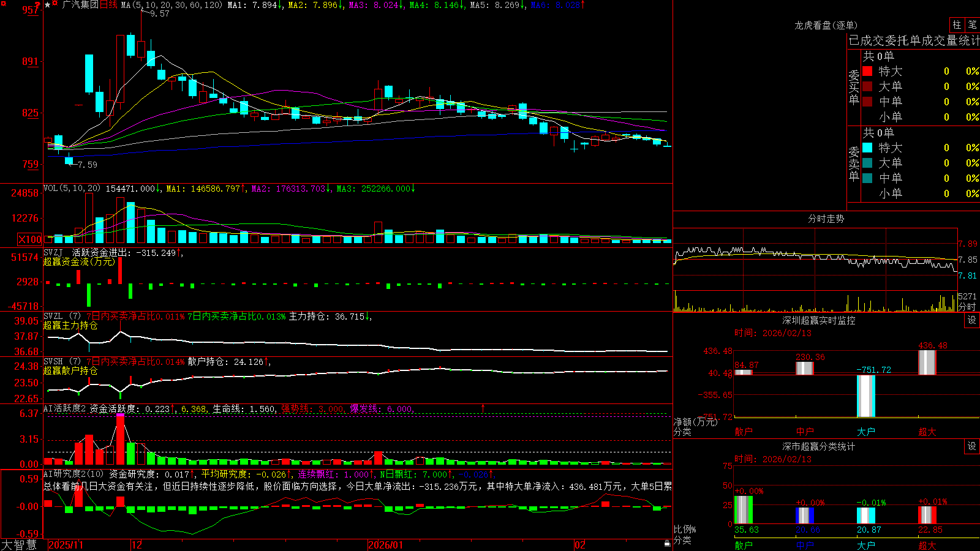This screenshot has width=980, height=551.
Task: Click the cyan 特大 sell order swatch
Action: [867, 148]
